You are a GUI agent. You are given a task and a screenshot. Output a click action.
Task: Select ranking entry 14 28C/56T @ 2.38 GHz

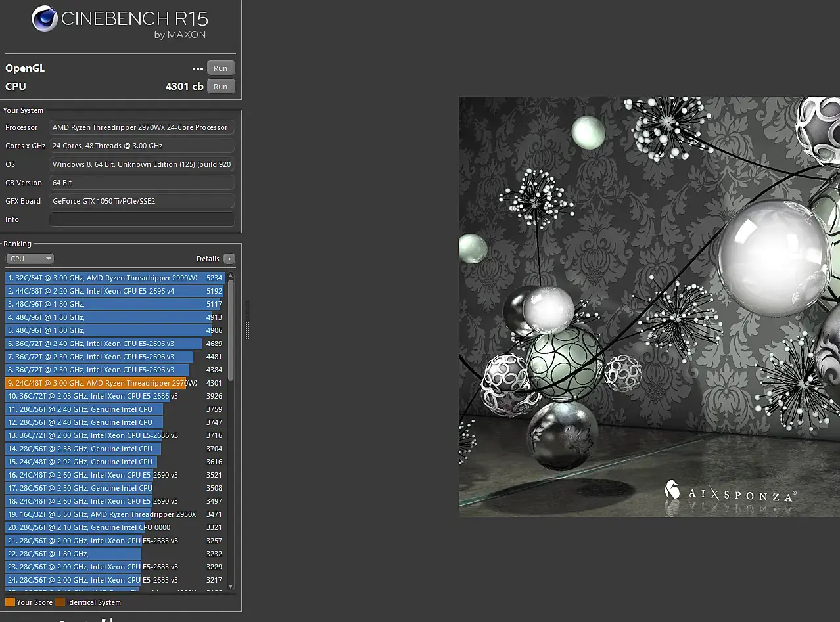click(x=116, y=449)
